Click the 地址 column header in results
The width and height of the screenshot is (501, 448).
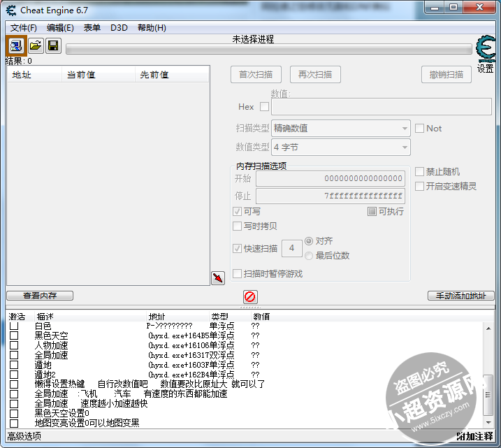pos(34,75)
